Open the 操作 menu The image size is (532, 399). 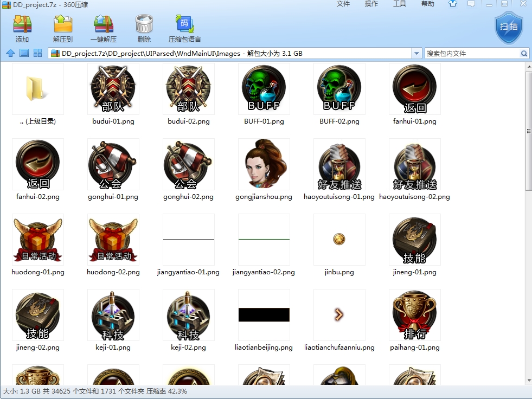[371, 4]
